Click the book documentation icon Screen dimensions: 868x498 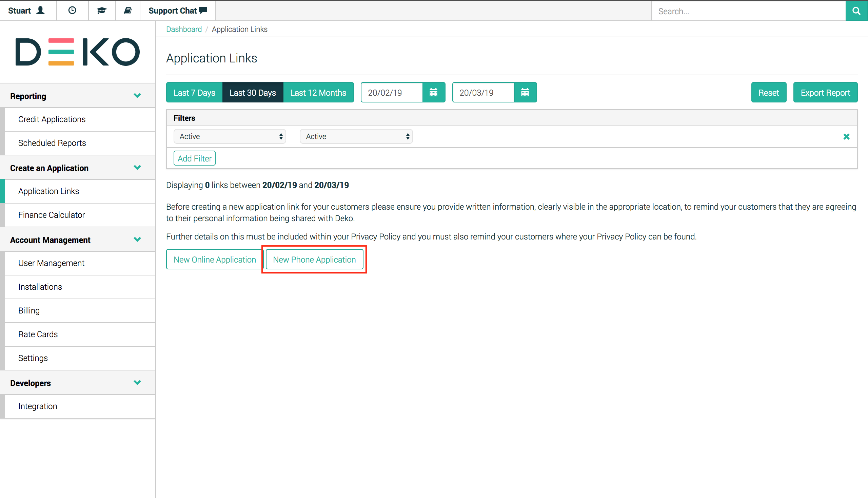127,11
